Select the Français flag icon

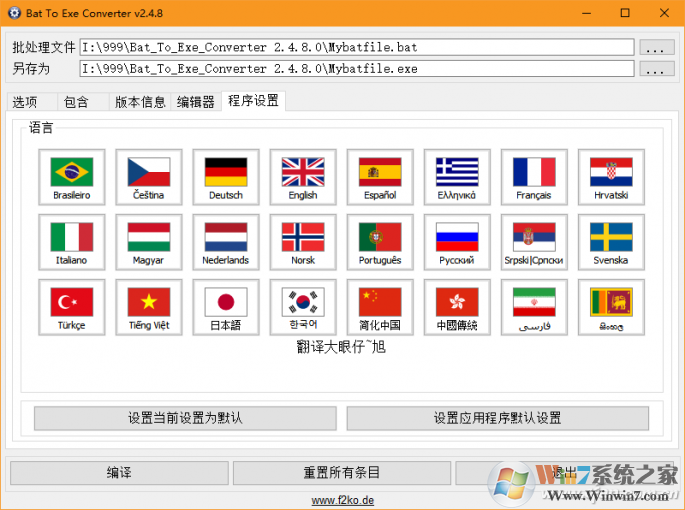coord(534,177)
